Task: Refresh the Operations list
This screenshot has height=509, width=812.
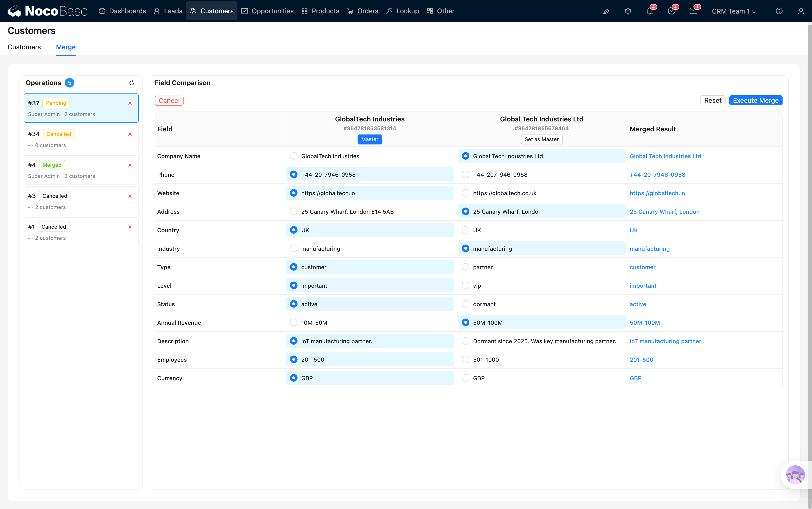Action: tap(132, 83)
